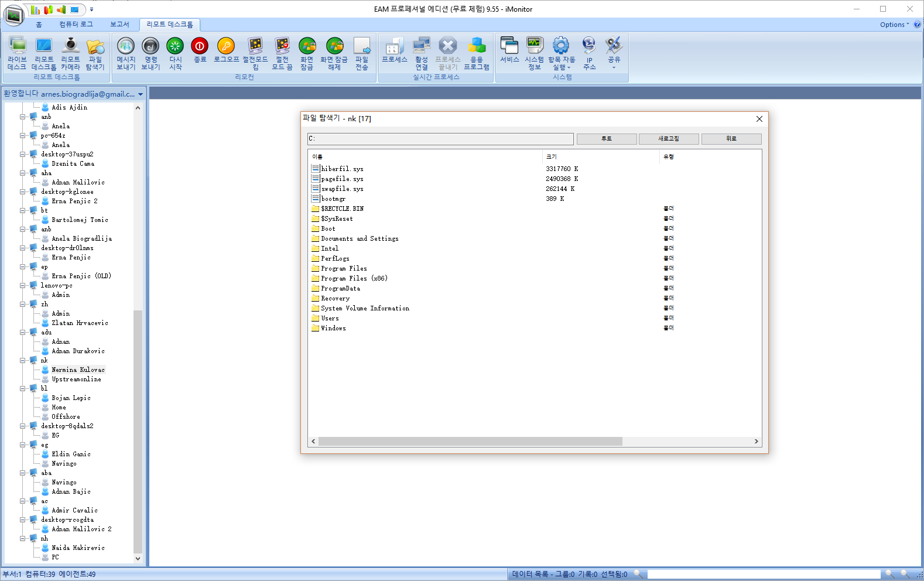Select agent Zlatan Hrvacevic in tree
Viewport: 924px width, 581px height.
[80, 323]
